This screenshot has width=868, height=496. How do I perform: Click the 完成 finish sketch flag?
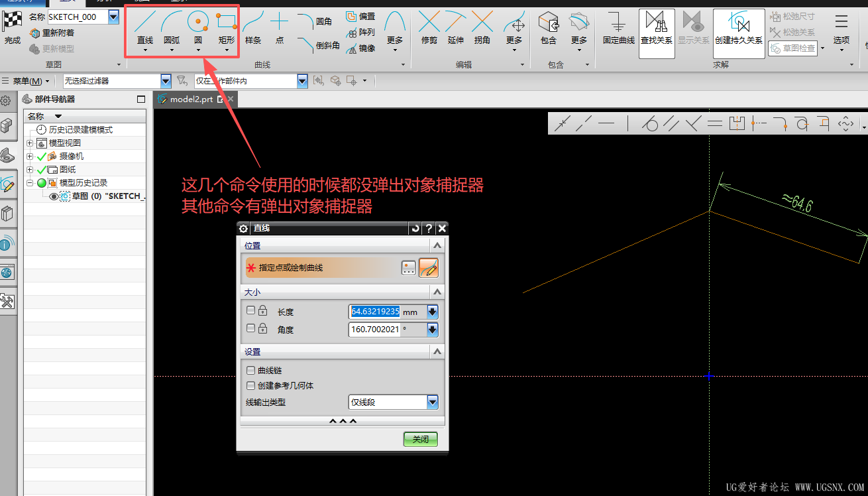pyautogui.click(x=13, y=28)
